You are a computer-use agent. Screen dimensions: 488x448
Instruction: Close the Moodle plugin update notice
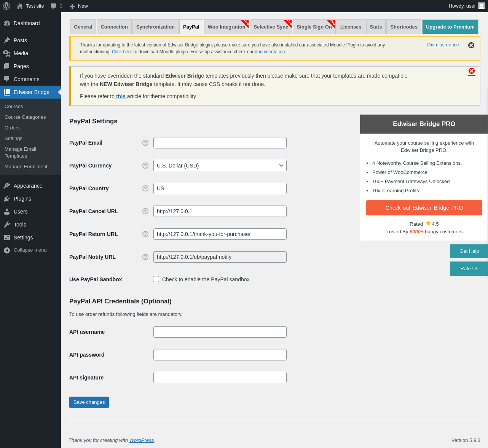(x=471, y=45)
